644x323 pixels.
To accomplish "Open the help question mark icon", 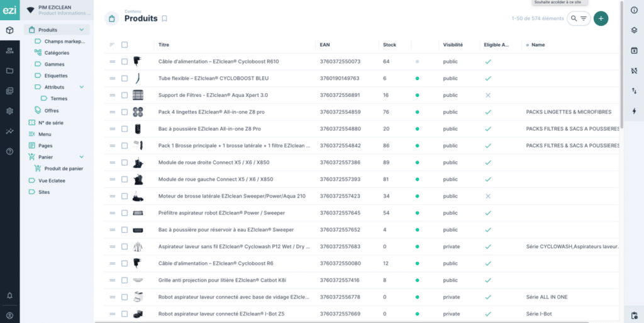I will (x=10, y=151).
